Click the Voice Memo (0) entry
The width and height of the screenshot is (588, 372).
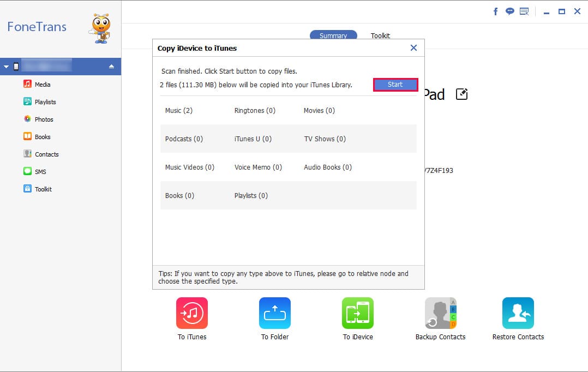pos(258,167)
